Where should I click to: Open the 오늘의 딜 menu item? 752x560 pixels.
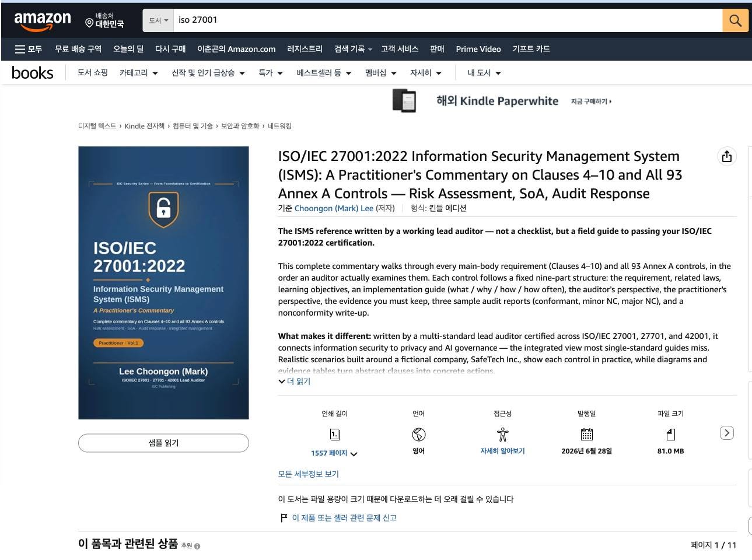point(128,49)
